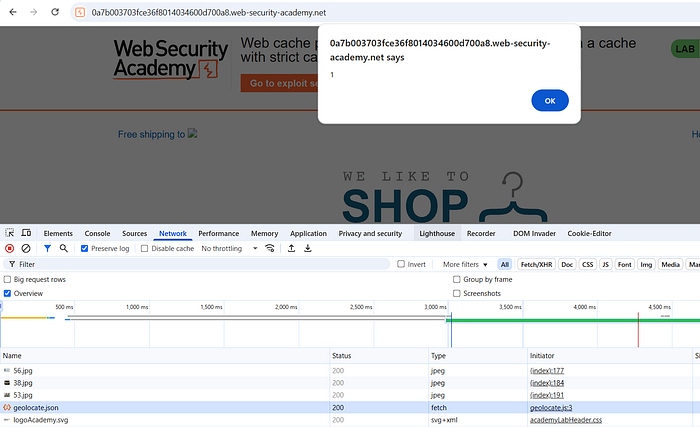The width and height of the screenshot is (700, 427).
Task: Enable the Screenshots checkbox
Action: pyautogui.click(x=456, y=293)
